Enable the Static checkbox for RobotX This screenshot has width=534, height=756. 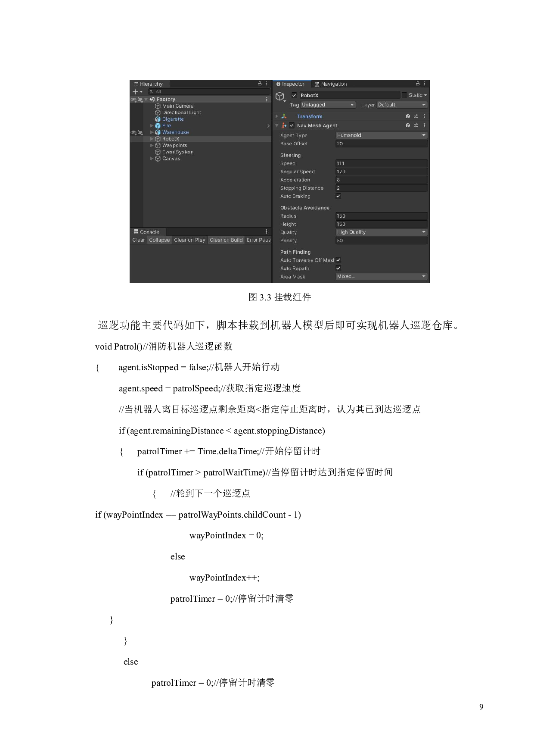click(x=404, y=95)
